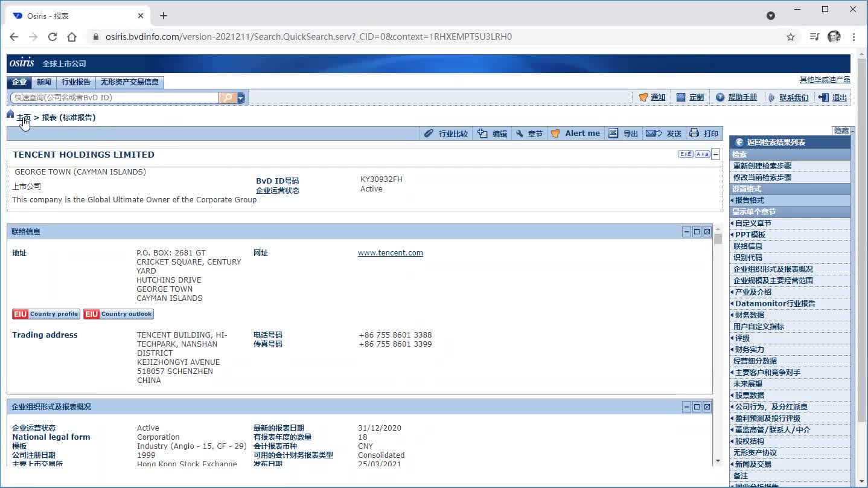Viewport: 868px width, 488px height.
Task: Click inside the quick search input field
Action: [x=114, y=98]
